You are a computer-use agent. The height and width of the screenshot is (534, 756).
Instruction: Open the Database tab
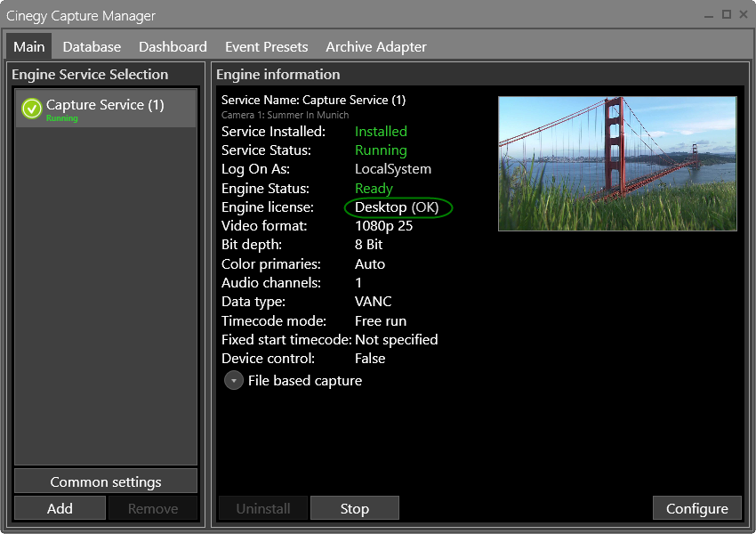click(x=92, y=47)
